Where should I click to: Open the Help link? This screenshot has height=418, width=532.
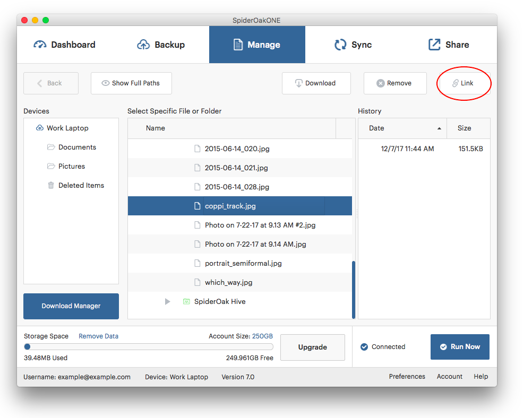(481, 376)
